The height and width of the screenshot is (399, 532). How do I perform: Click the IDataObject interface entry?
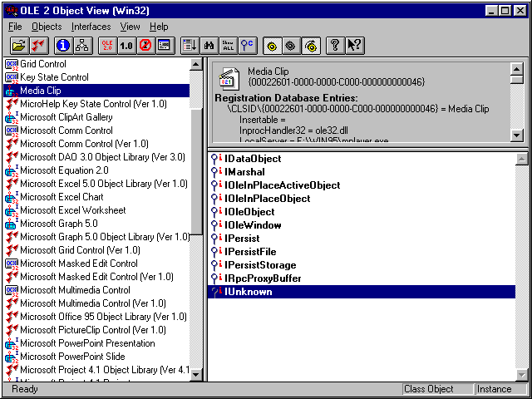click(253, 159)
